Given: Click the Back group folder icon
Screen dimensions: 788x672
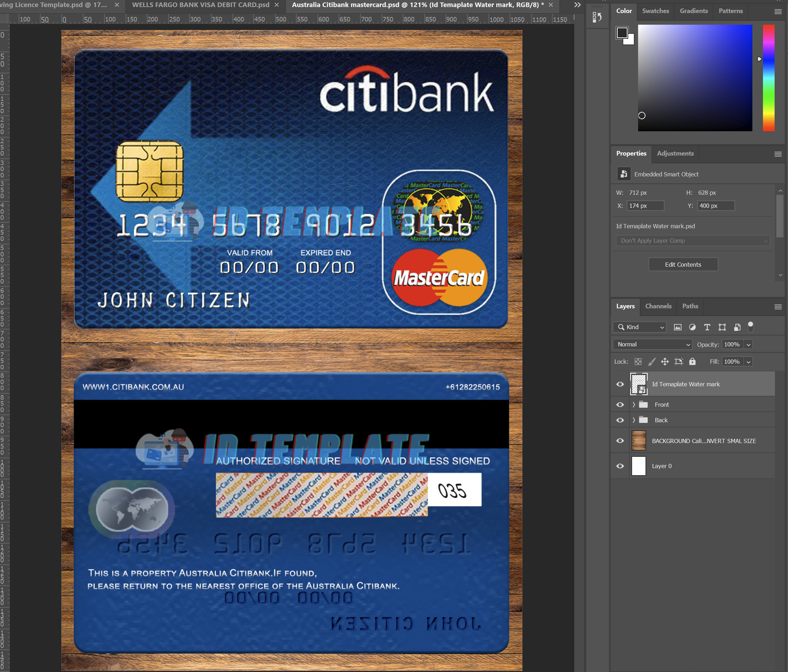Looking at the screenshot, I should 643,420.
